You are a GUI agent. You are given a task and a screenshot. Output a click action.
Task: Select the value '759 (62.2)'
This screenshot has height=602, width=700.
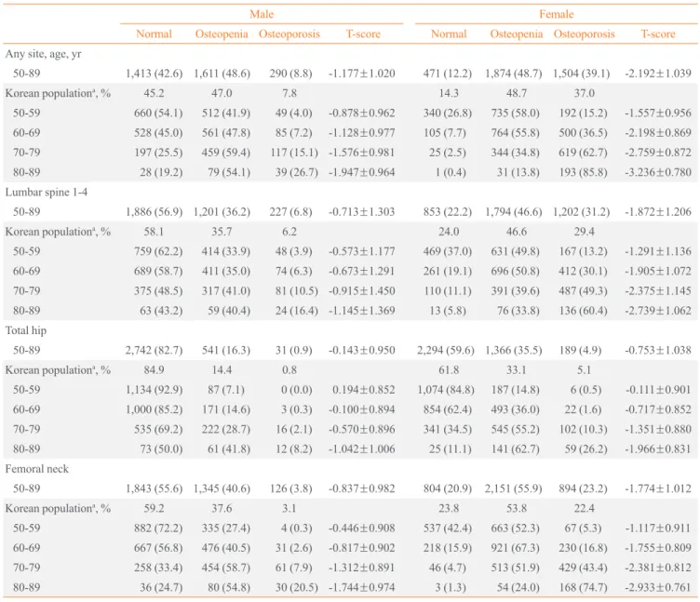158,252
